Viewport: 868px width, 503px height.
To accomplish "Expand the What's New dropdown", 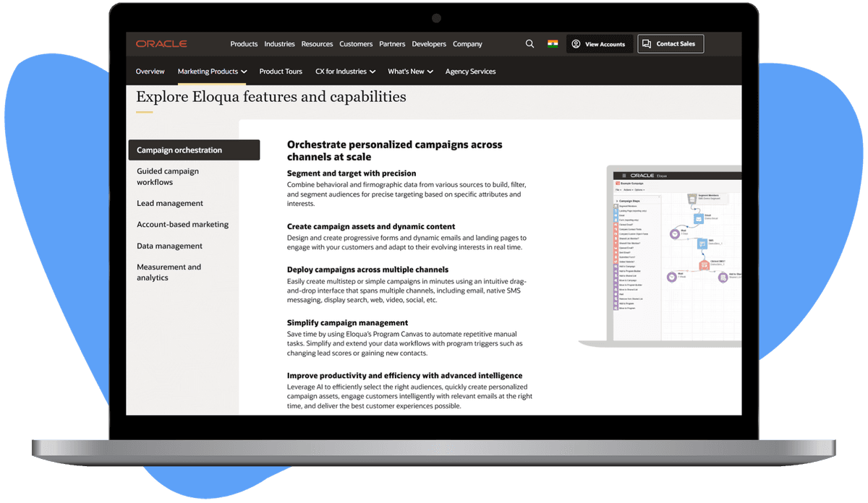I will click(x=410, y=72).
